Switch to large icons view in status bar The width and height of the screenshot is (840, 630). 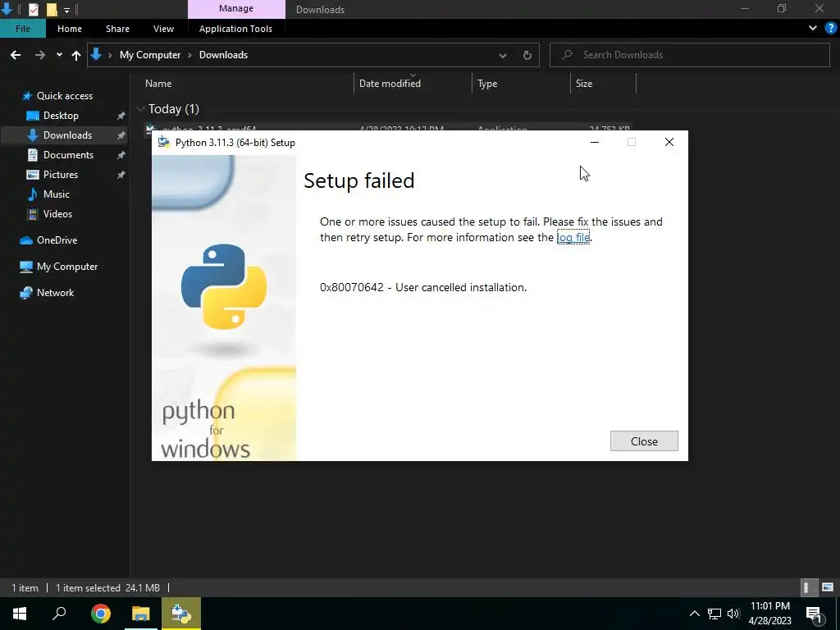pyautogui.click(x=828, y=587)
